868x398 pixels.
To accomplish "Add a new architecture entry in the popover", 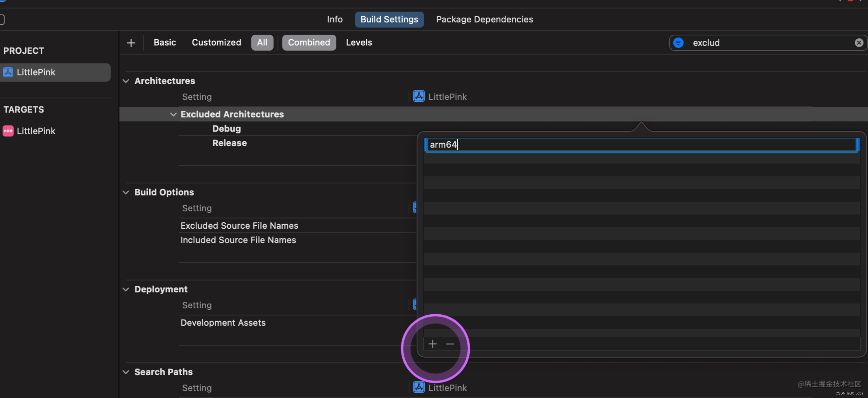I will [x=432, y=344].
